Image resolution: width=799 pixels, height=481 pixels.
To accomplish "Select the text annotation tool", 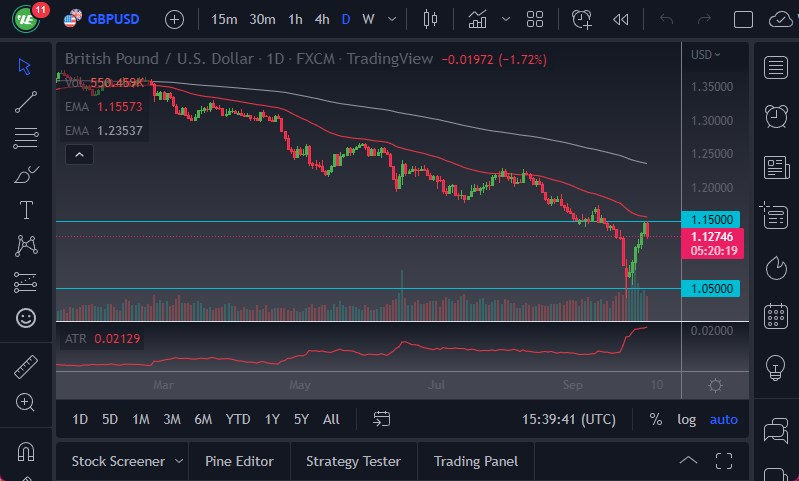I will pyautogui.click(x=26, y=210).
